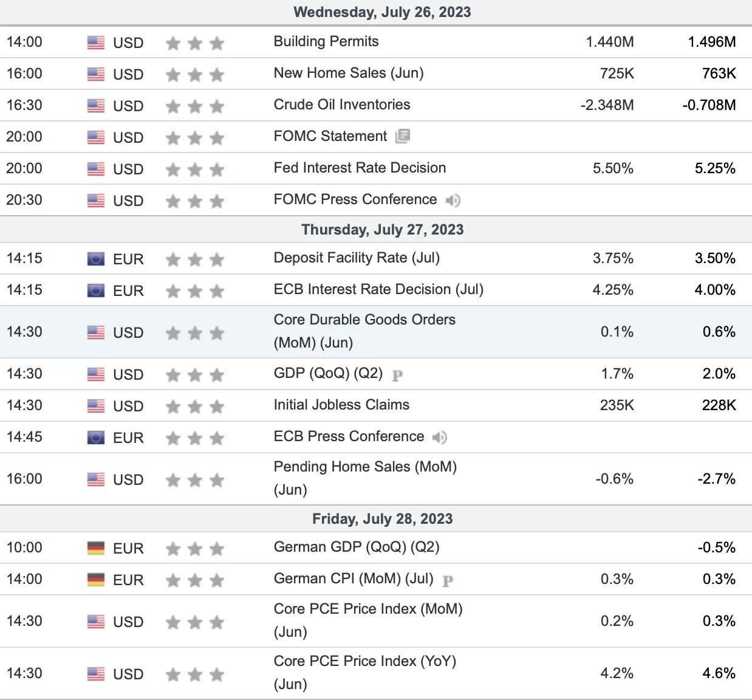Screen dimensions: 752x700
Task: Open New Home Sales (Jun) event
Action: click(x=349, y=73)
